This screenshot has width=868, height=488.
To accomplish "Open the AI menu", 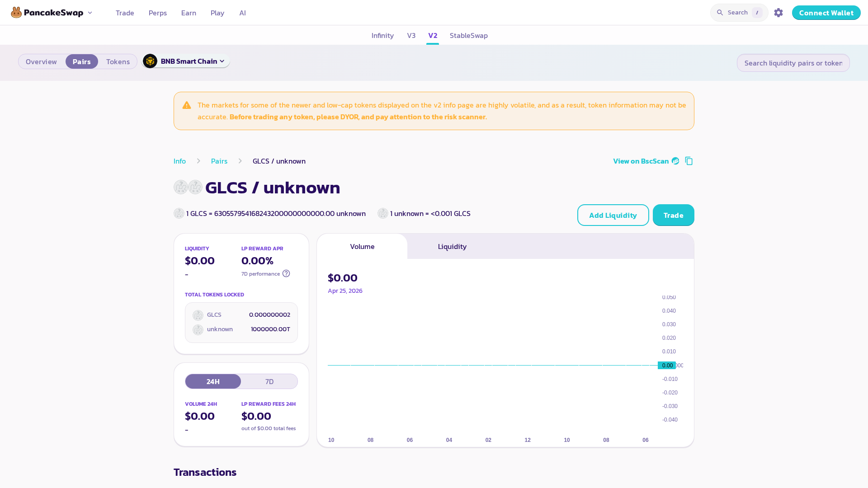I will [x=243, y=13].
